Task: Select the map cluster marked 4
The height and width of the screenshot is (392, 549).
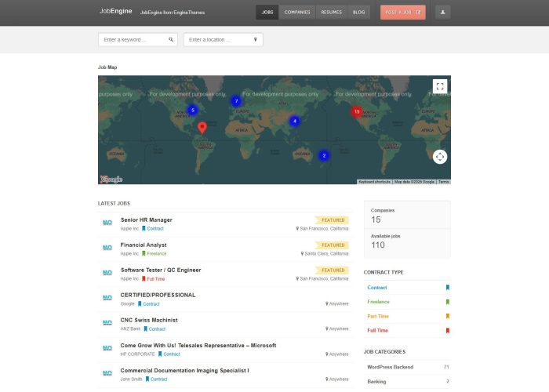Action: click(x=294, y=121)
